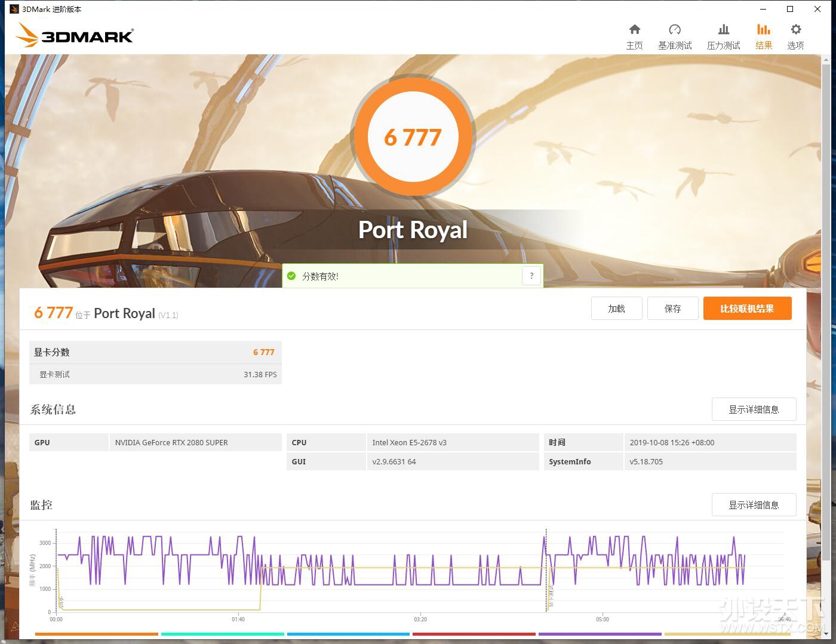
Task: Click the 2019-10-08 15:26 time value
Action: (672, 442)
